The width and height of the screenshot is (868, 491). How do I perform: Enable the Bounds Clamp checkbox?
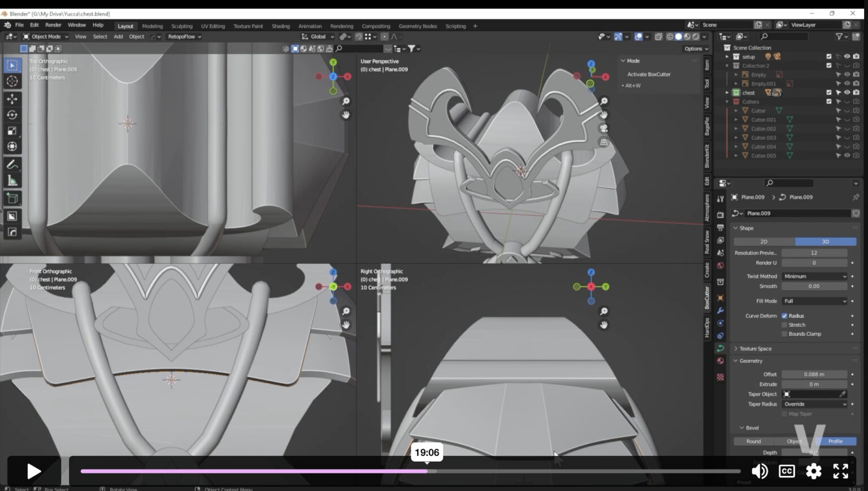tap(784, 334)
